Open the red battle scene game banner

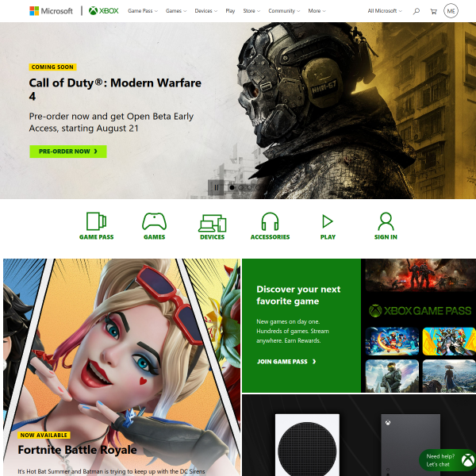click(420, 274)
